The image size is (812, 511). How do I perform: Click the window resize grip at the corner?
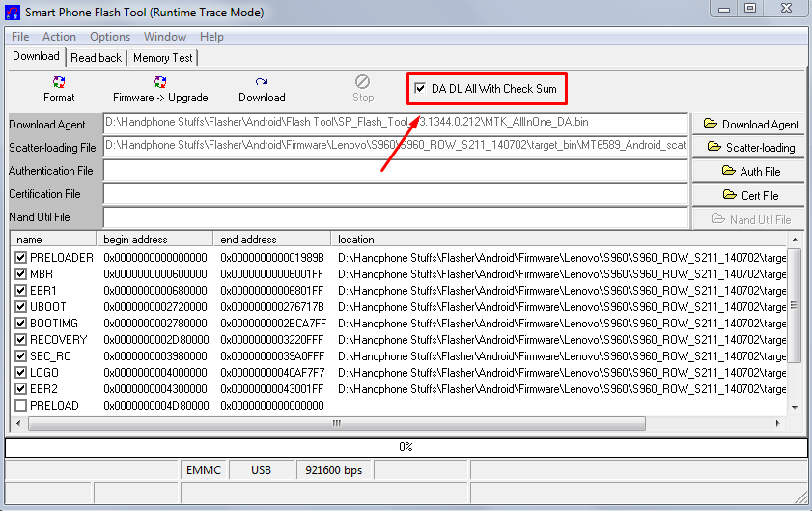click(800, 497)
